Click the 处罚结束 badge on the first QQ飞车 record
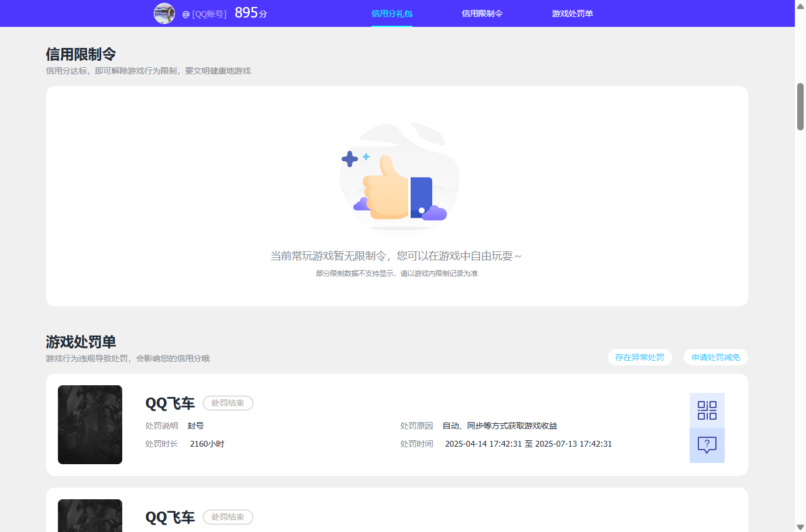Viewport: 806px width, 532px height. point(228,403)
